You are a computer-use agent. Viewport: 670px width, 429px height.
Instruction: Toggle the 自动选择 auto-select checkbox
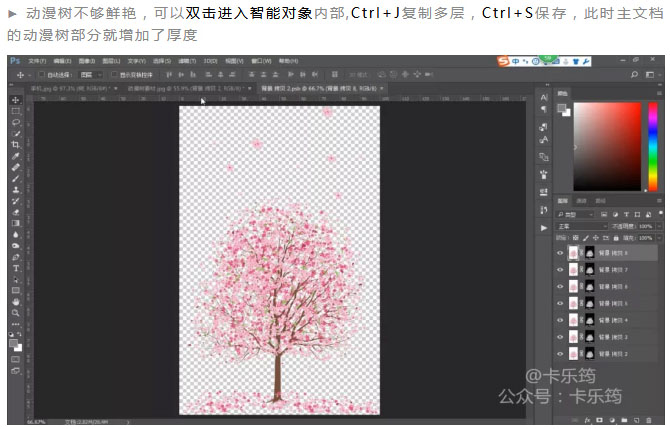point(41,75)
